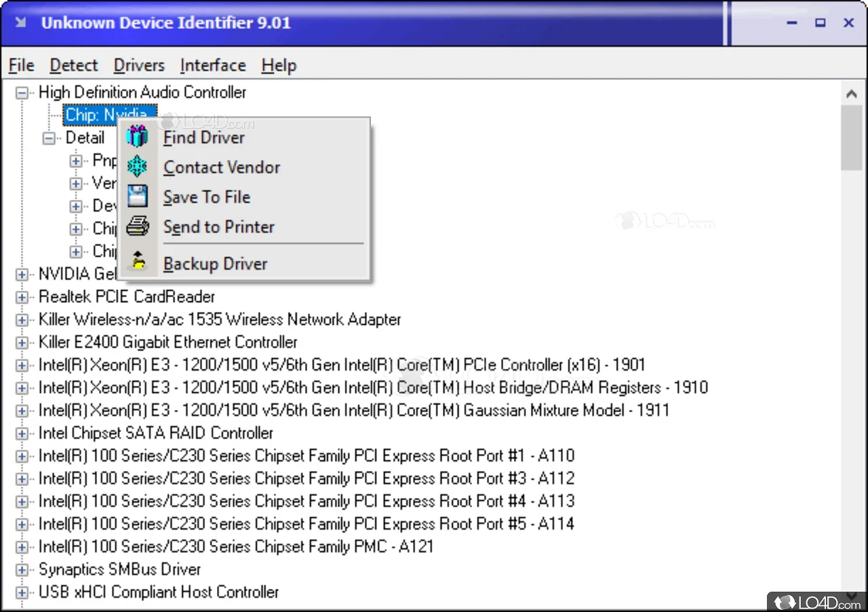Select the PCIe Controller (x16) - 1901 entry
This screenshot has width=868, height=612.
[342, 365]
